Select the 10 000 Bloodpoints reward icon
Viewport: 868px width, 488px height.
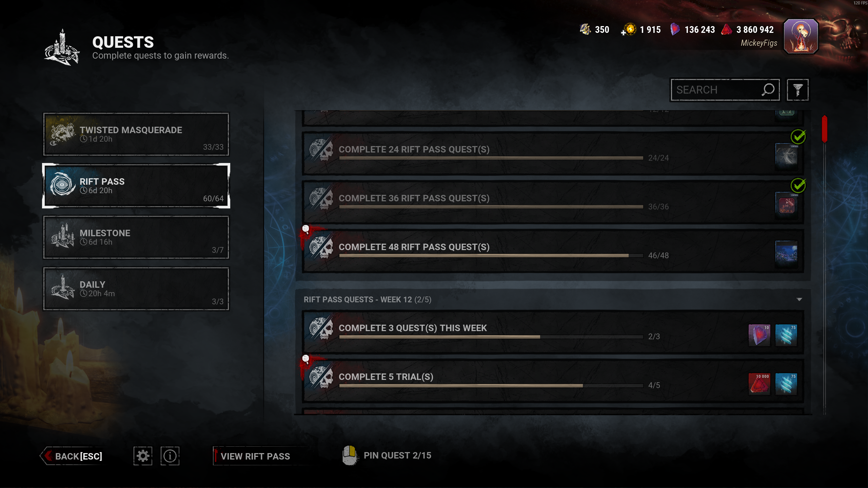(759, 383)
